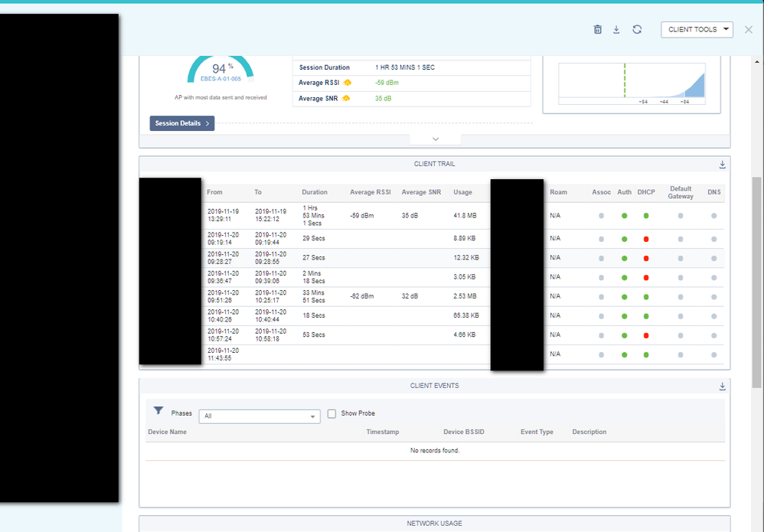Click the DNS column header
764x532 pixels.
coord(713,192)
